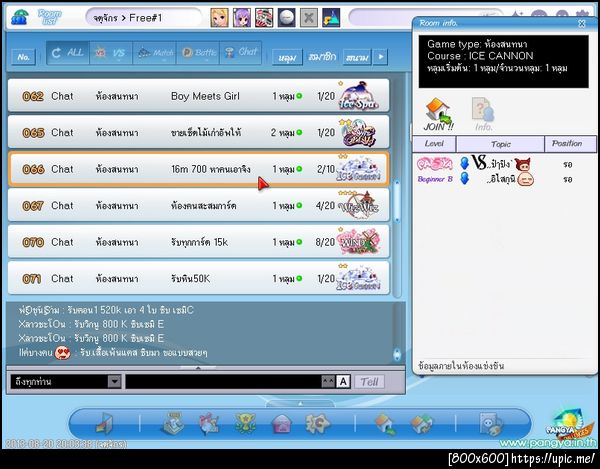
Task: Sort by the สมาชิก column label
Action: pyautogui.click(x=322, y=57)
